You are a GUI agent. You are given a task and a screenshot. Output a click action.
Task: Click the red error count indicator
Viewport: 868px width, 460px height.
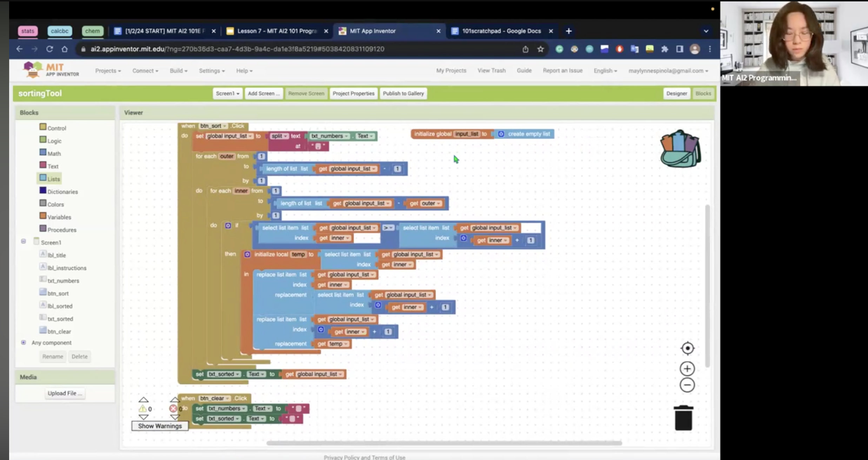173,408
